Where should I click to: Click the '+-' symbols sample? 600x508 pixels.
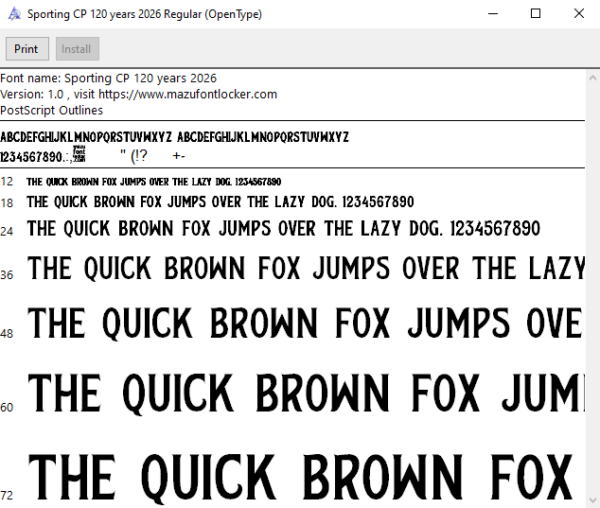(x=179, y=156)
